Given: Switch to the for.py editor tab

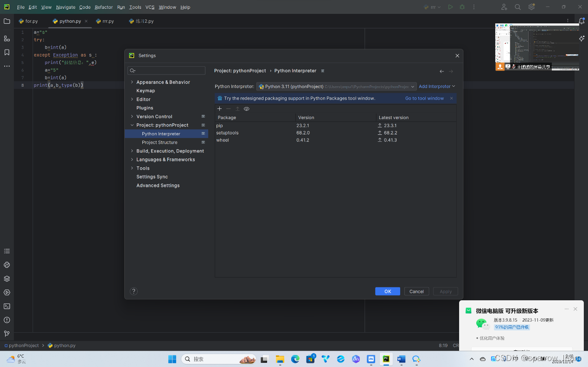Looking at the screenshot, I should (29, 21).
